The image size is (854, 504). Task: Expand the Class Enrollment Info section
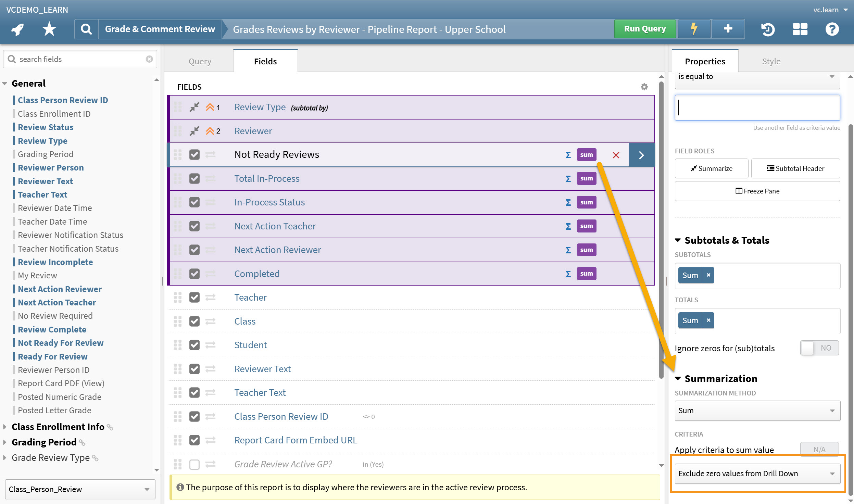click(x=4, y=427)
